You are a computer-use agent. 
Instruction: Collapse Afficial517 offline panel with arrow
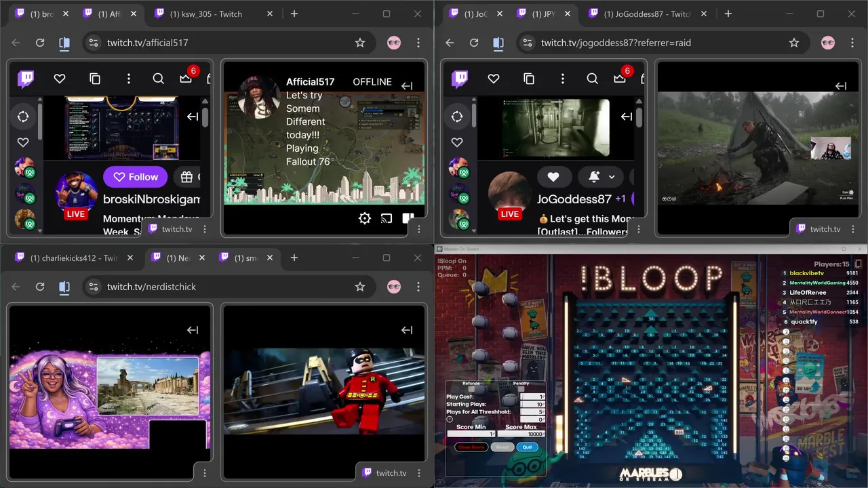coord(407,86)
